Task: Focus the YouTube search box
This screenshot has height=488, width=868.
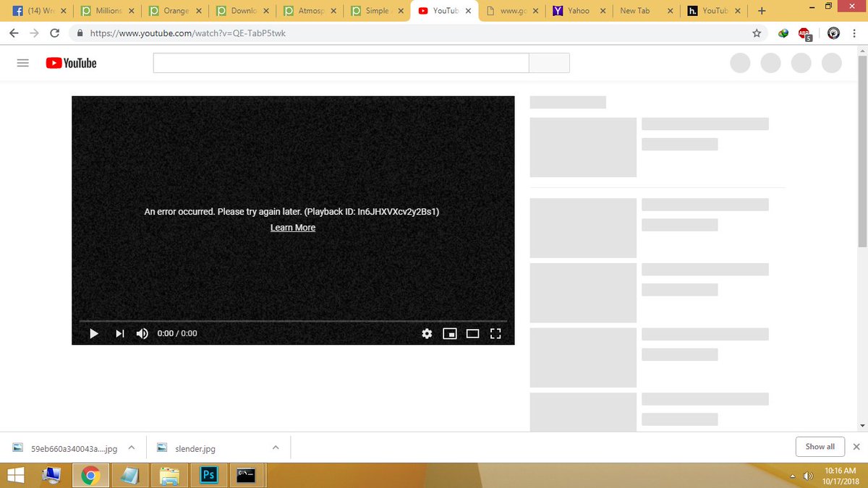Action: pos(341,63)
